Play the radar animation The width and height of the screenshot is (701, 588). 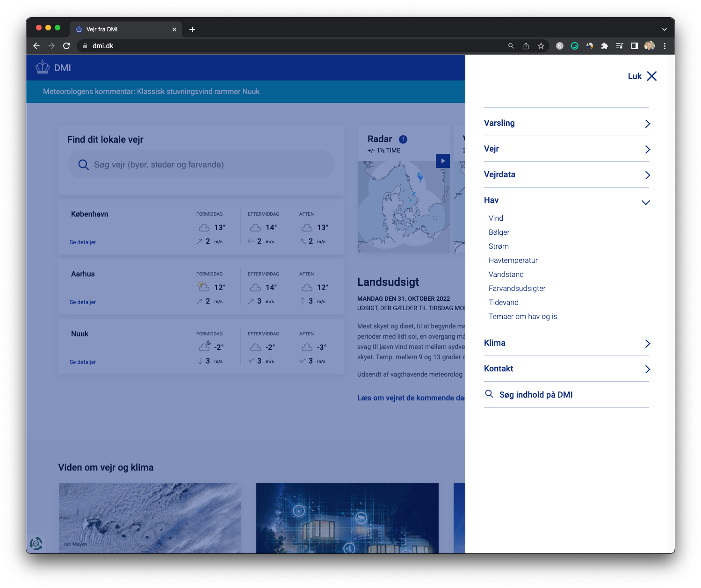[x=442, y=160]
